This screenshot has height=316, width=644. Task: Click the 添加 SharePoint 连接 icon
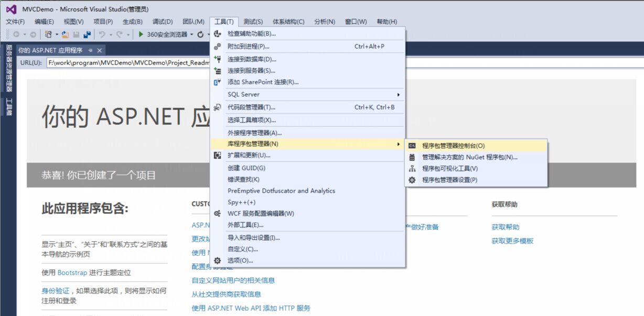(x=218, y=82)
